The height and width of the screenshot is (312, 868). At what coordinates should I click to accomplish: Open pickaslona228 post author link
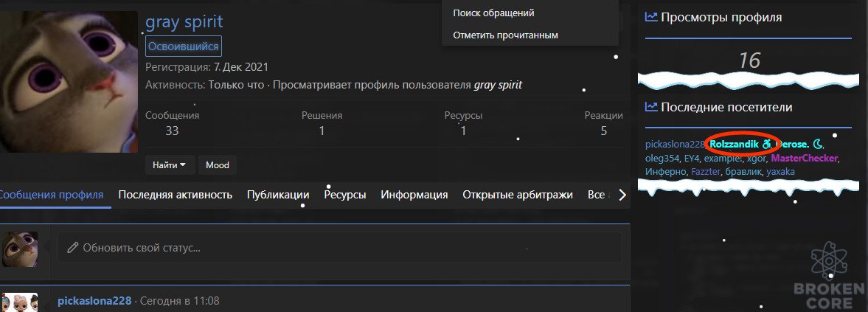coord(94,301)
